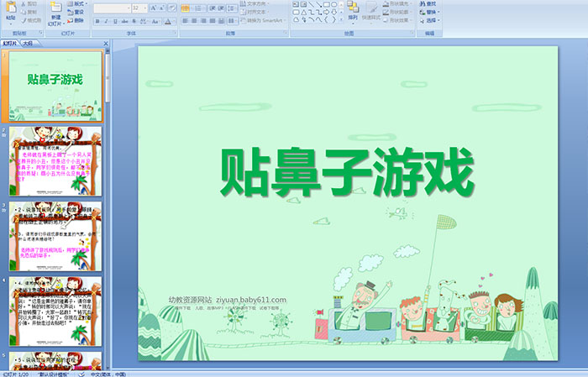Open Quick Styles (快速样式) gallery
Viewport: 588px width, 377px height.
click(371, 13)
